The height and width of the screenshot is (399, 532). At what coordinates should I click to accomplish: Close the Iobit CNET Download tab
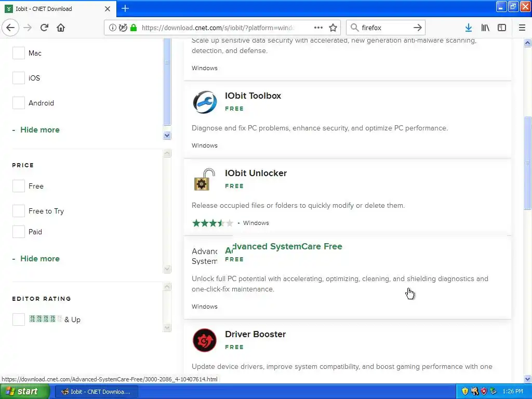(108, 9)
